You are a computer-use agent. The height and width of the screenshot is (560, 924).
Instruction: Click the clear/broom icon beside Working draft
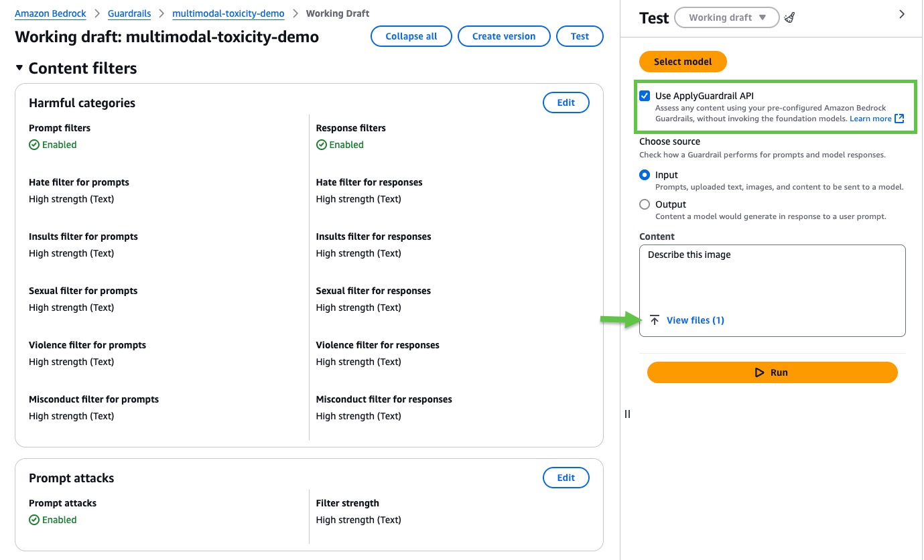789,18
